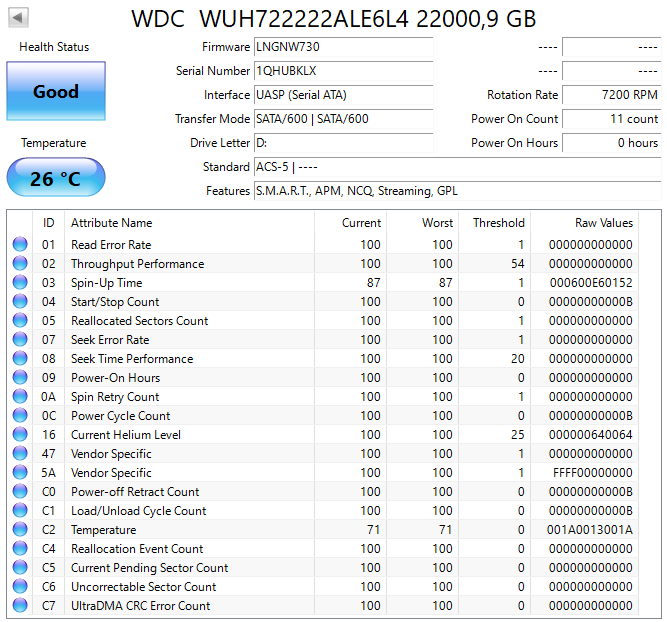Viewport: 667px width, 622px height.
Task: Select the Uncorrectable Sector Count attribute name
Action: pyautogui.click(x=143, y=587)
